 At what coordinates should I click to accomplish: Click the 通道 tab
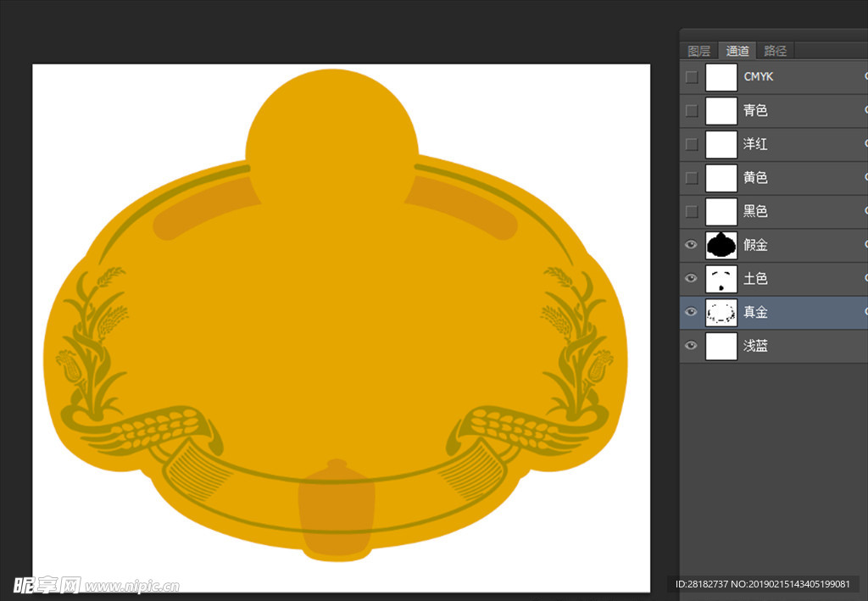coord(737,51)
